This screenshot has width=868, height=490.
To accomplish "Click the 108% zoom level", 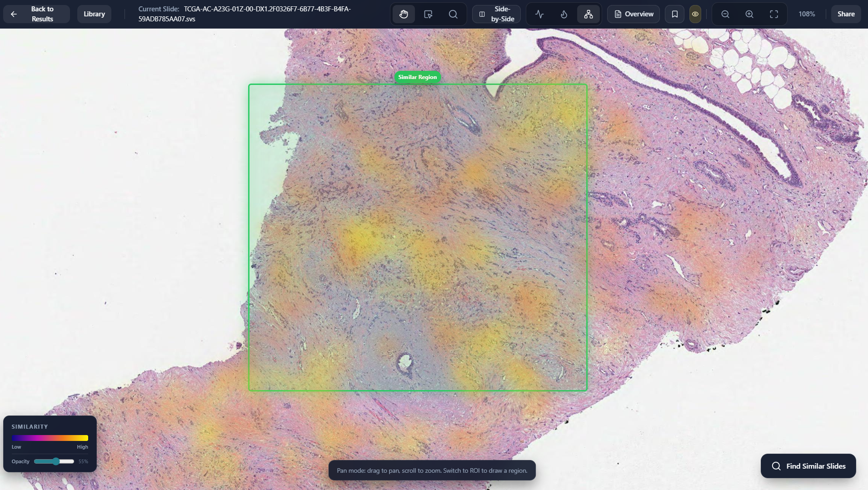I will click(x=807, y=14).
